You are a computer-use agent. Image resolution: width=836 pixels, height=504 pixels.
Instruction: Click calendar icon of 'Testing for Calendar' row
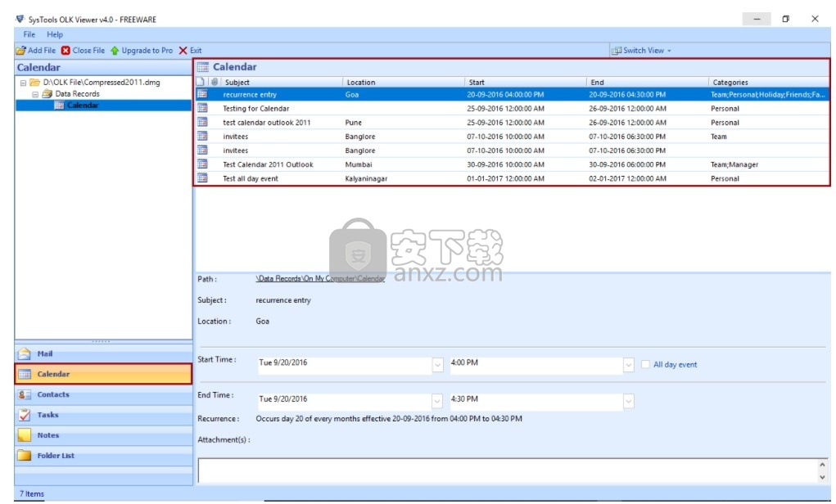(x=202, y=108)
